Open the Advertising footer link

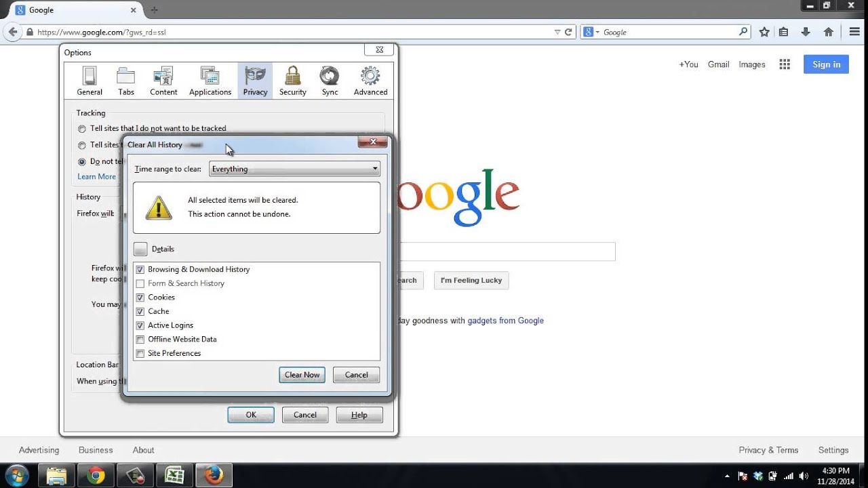(39, 450)
